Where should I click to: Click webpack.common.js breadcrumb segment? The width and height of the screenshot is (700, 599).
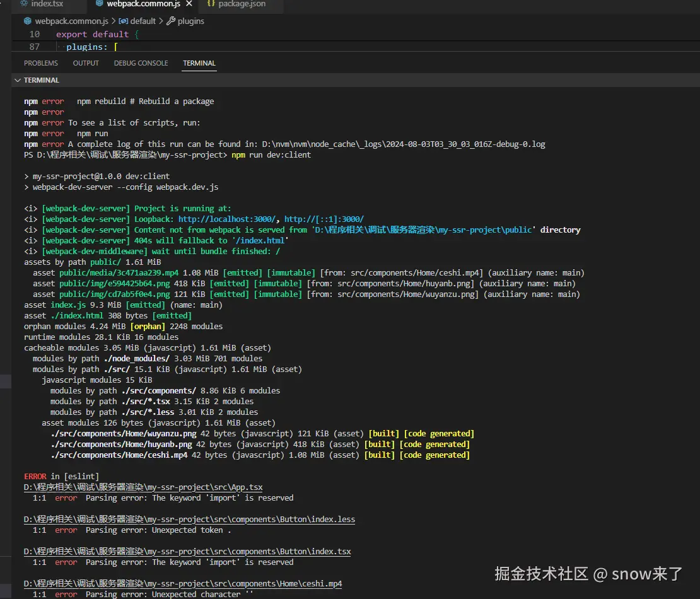point(71,21)
